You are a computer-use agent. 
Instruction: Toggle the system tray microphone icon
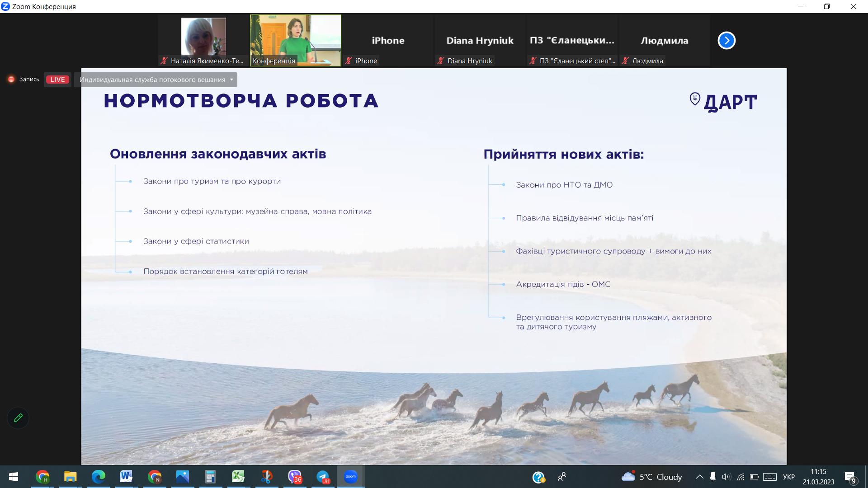tap(713, 477)
